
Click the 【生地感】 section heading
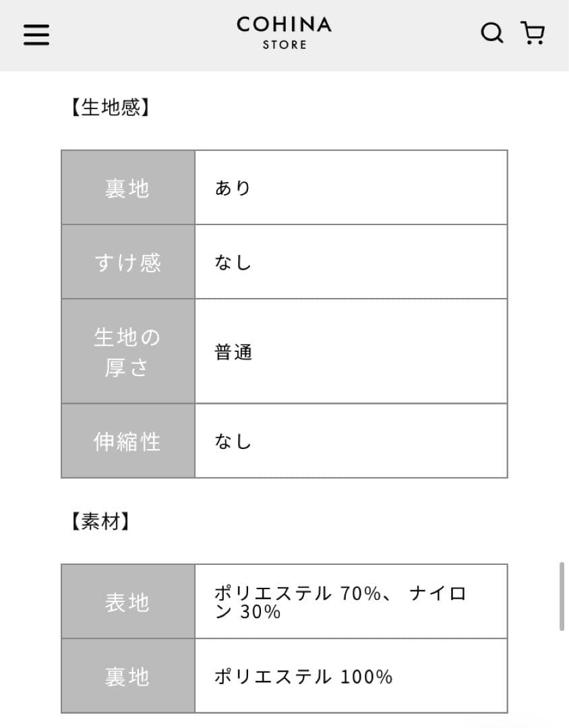(108, 108)
